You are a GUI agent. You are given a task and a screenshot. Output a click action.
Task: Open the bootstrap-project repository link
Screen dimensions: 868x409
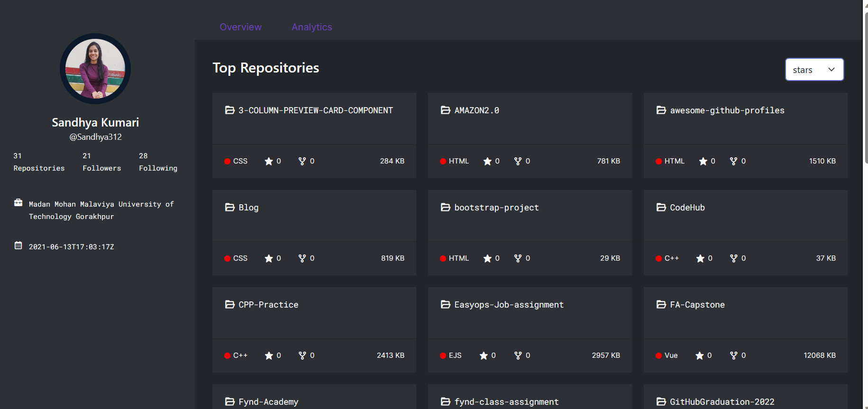(x=496, y=208)
